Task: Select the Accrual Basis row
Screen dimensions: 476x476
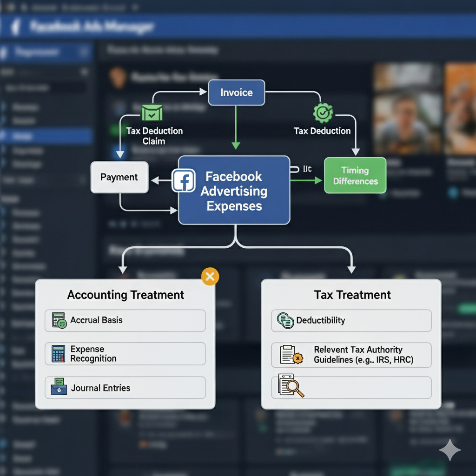Action: [x=125, y=321]
